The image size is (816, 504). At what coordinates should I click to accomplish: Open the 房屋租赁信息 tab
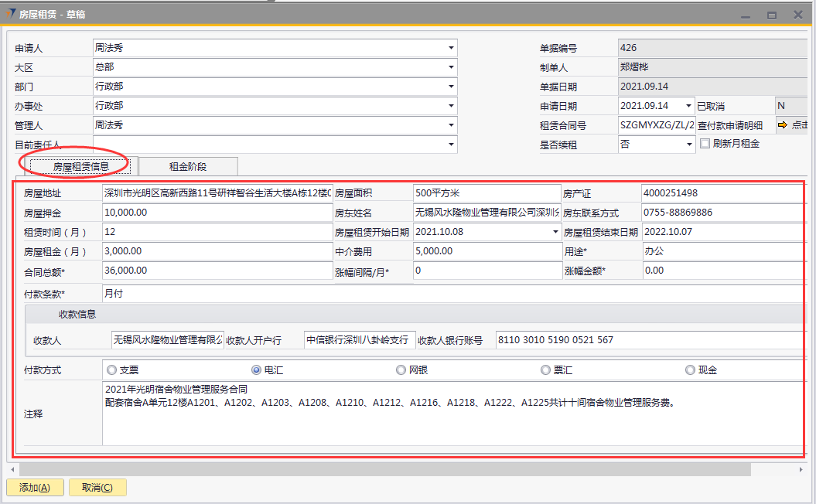80,166
